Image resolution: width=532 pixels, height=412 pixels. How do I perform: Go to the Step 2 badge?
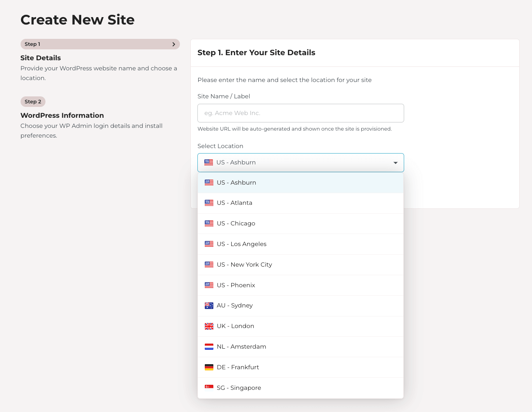click(33, 102)
